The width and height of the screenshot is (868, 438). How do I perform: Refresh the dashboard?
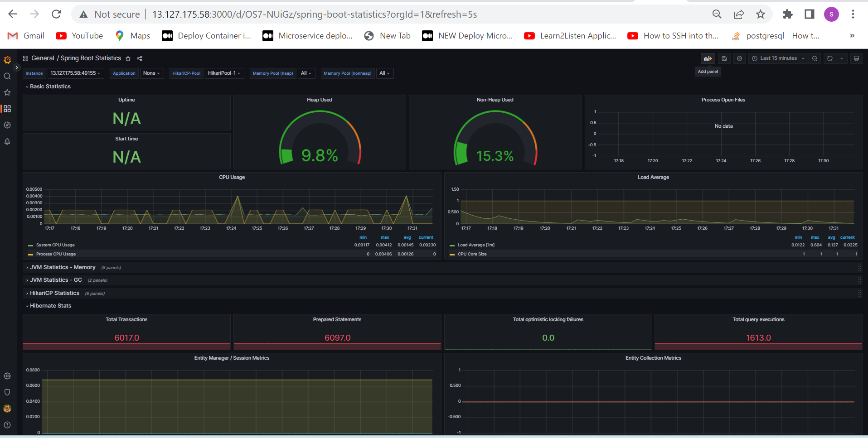829,58
